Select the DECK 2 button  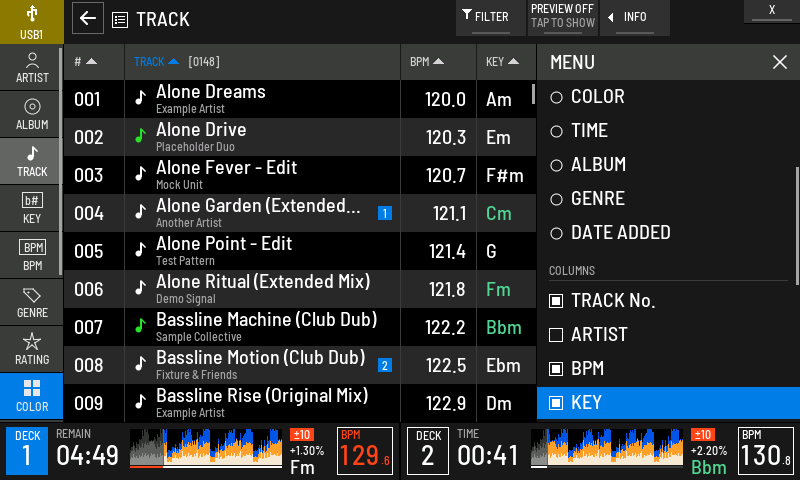coord(428,451)
